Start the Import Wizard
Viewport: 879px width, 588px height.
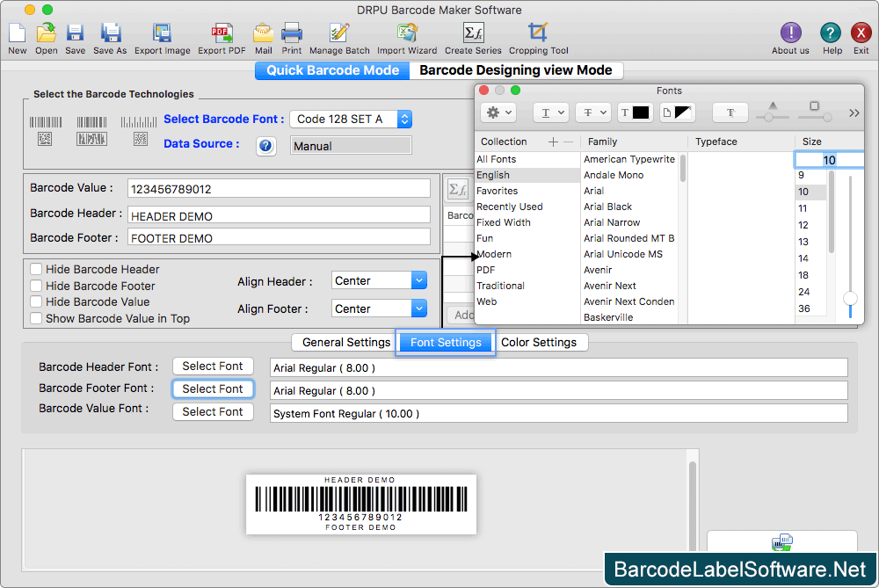pos(407,35)
